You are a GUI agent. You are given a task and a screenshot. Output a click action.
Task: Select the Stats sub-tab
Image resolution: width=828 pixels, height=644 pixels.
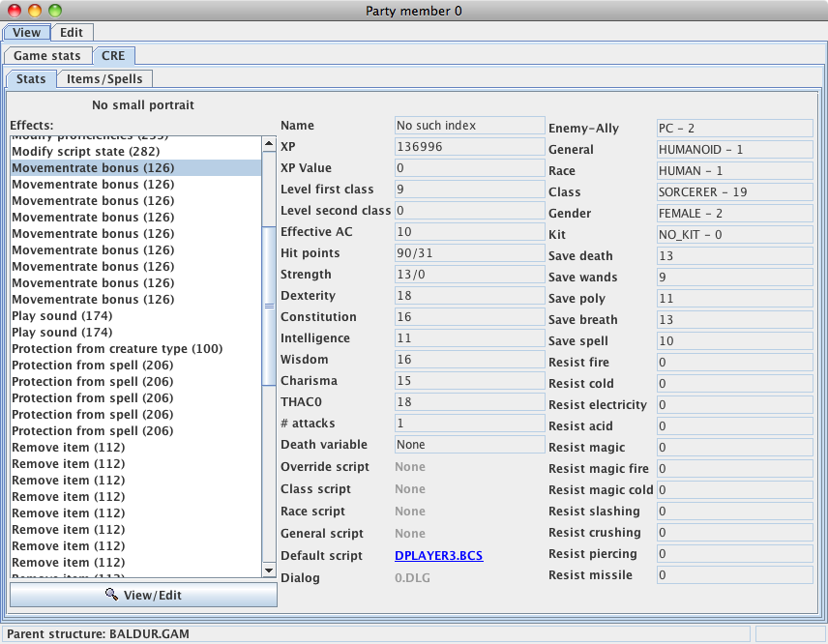click(x=31, y=79)
